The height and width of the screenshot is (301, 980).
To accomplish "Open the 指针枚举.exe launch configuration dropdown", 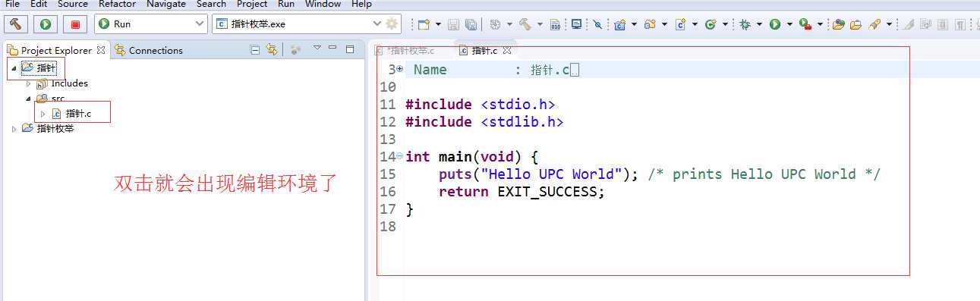I will click(377, 24).
